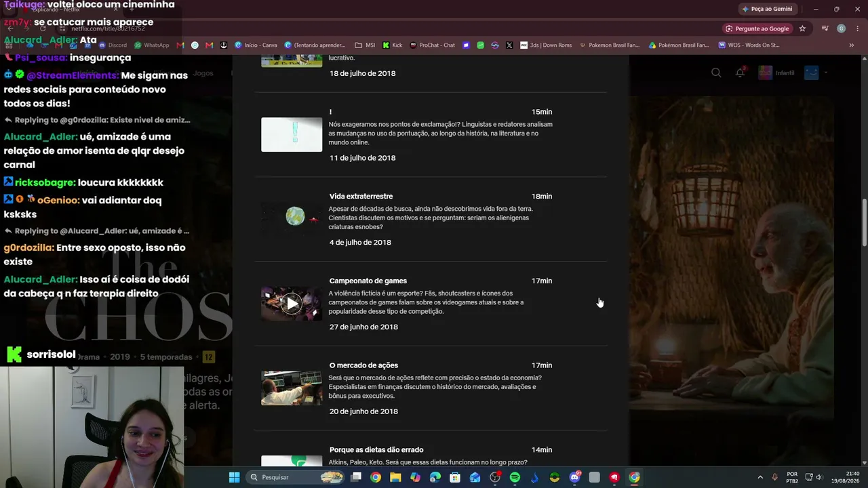
Task: Switch the POR PTB2 keyboard layout
Action: pyautogui.click(x=792, y=477)
